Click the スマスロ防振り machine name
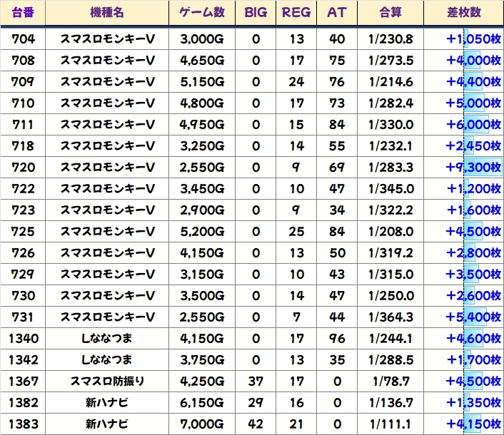Image resolution: width=504 pixels, height=435 pixels. [x=107, y=382]
